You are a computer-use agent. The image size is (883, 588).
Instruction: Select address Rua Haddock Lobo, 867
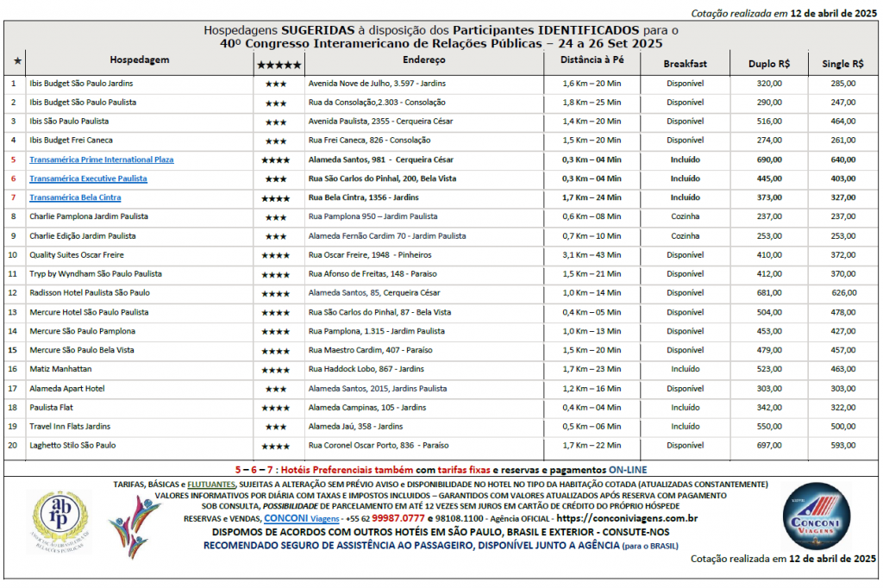coord(366,369)
